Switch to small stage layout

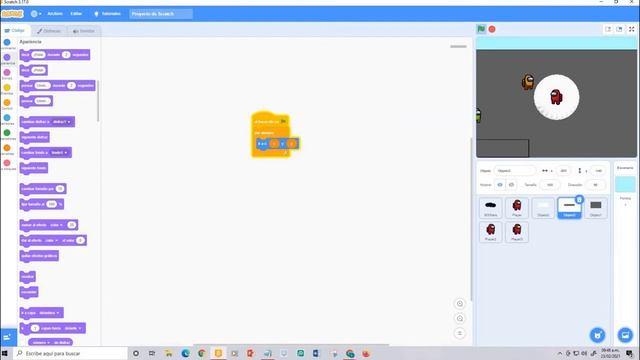608,29
